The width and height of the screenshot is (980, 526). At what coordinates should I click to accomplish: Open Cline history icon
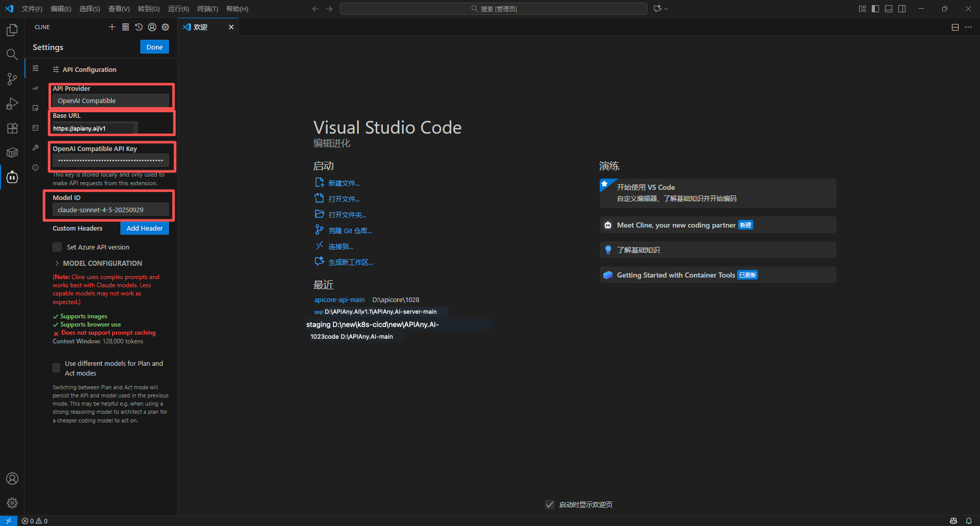coord(139,27)
